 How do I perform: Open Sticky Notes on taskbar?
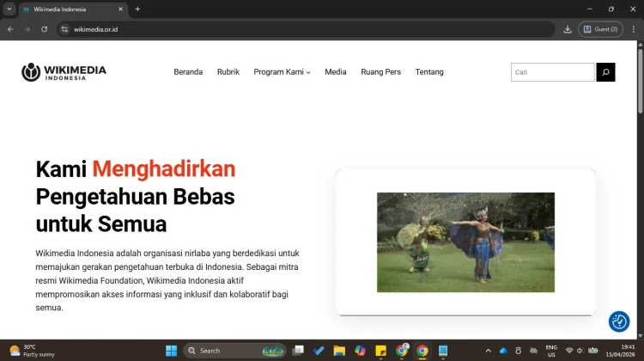pyautogui.click(x=380, y=351)
